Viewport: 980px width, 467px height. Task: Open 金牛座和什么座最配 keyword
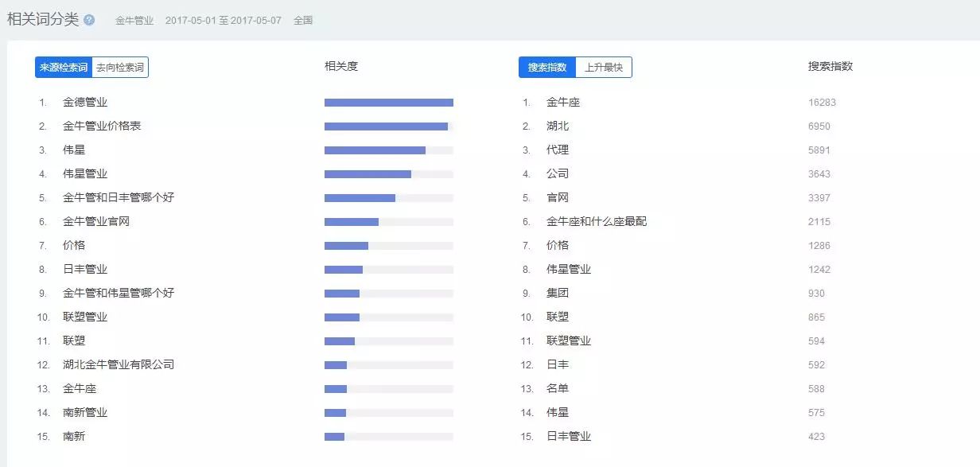pyautogui.click(x=597, y=222)
